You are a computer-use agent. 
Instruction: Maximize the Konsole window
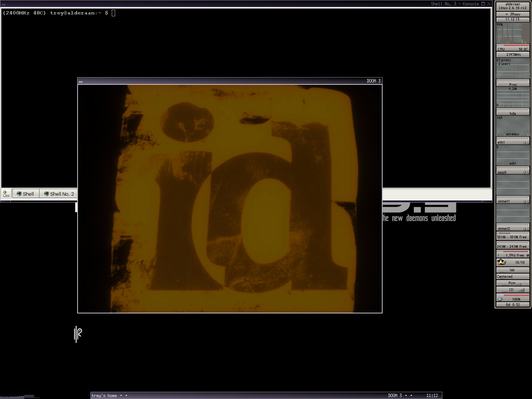click(483, 4)
